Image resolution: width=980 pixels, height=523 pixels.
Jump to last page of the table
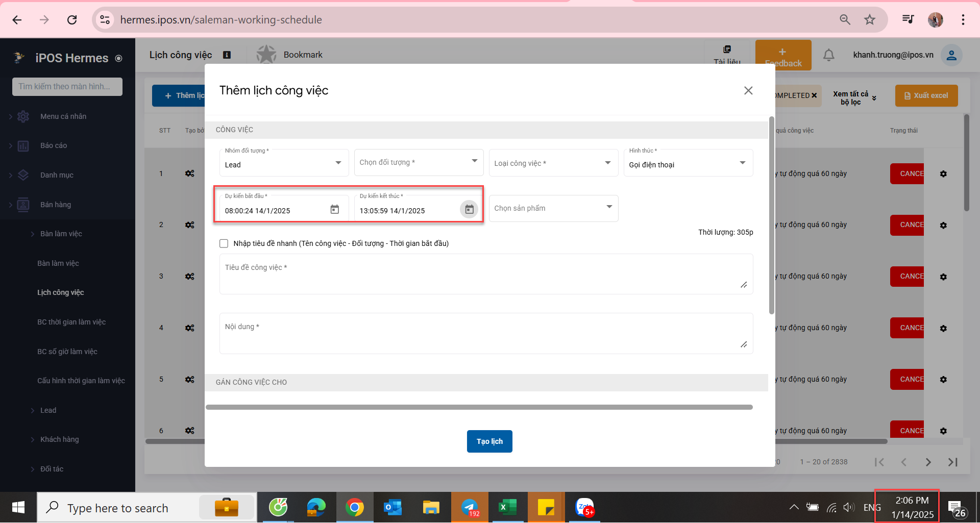point(952,462)
